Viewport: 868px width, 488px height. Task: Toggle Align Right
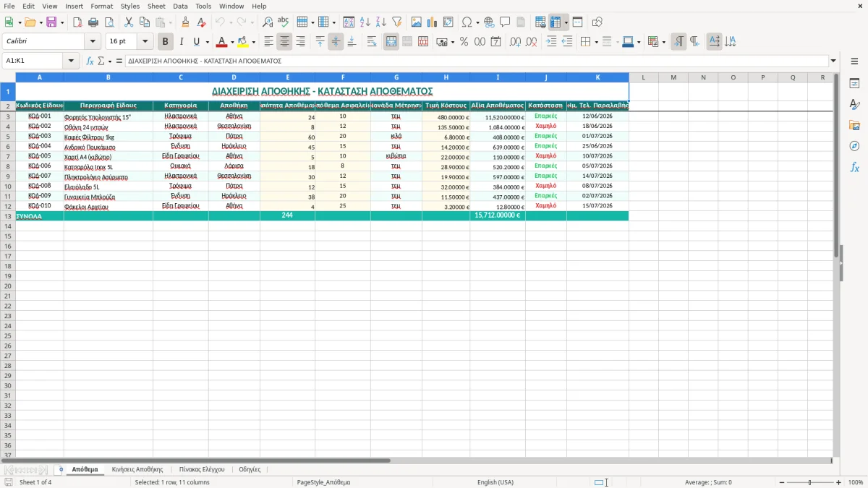tap(301, 42)
